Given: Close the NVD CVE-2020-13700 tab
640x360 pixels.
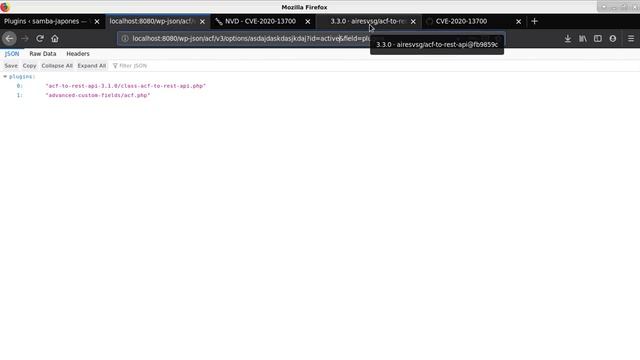Looking at the screenshot, I should point(308,22).
